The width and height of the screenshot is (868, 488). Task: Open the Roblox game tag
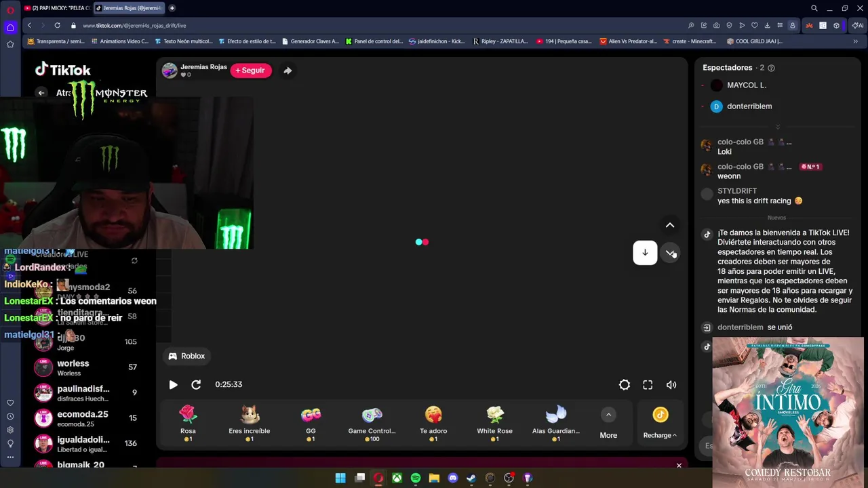186,356
